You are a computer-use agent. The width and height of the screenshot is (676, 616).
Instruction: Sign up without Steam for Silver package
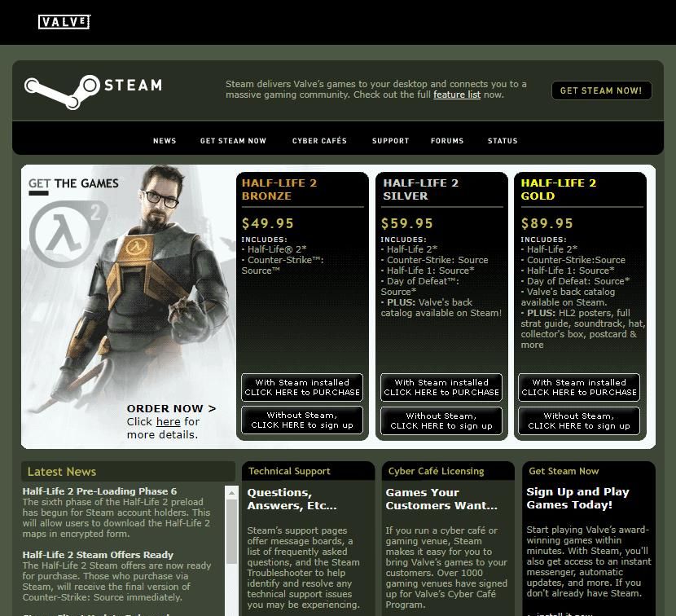click(441, 420)
